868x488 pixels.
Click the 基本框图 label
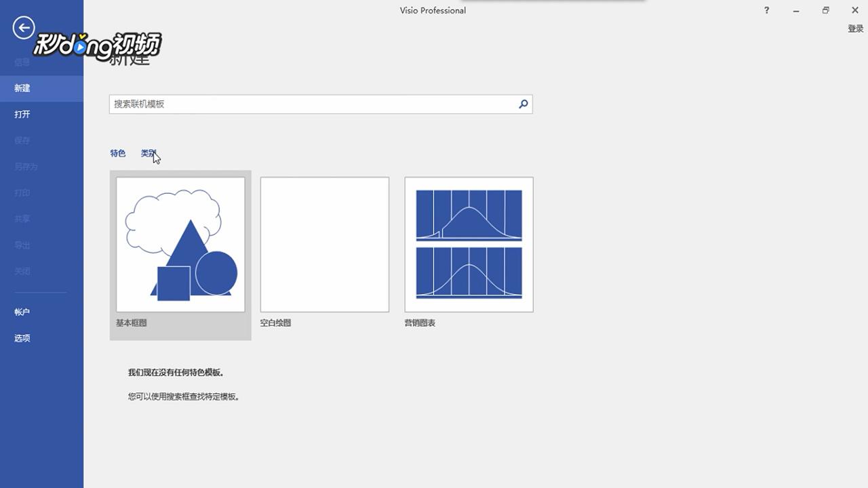pos(132,323)
